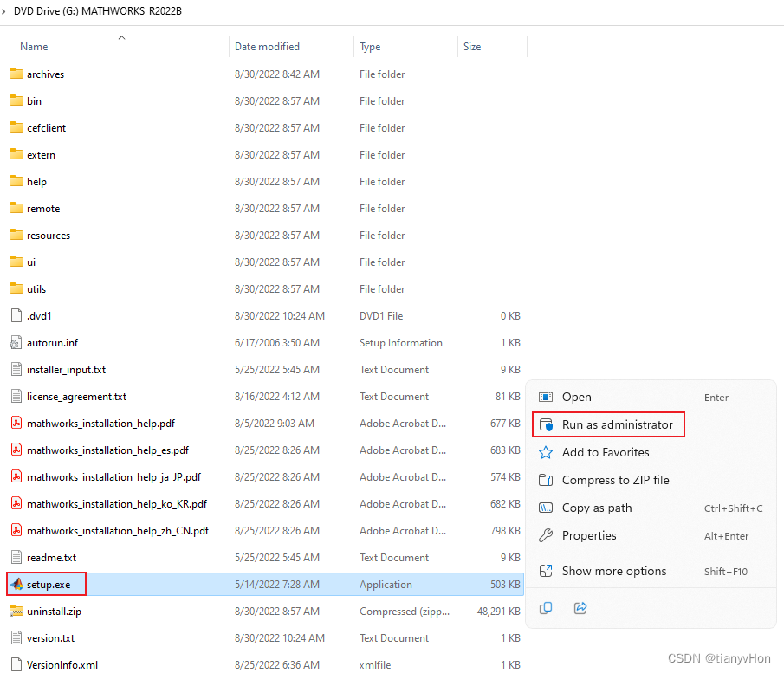Sort by Date modified column header
The height and width of the screenshot is (673, 784).
[267, 47]
